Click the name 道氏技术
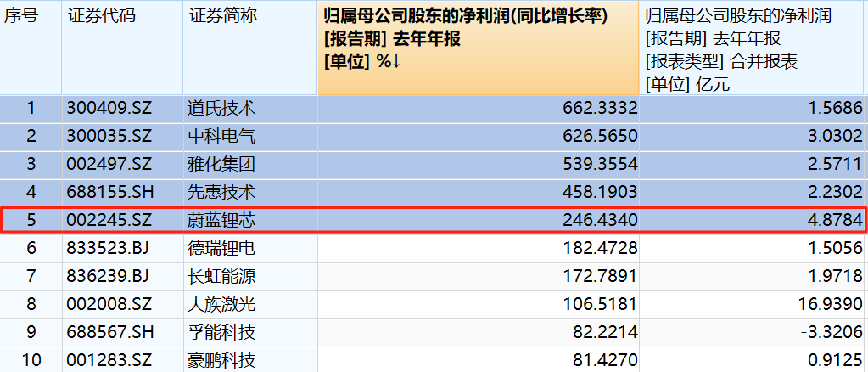Viewport: 868px width, 372px height. pyautogui.click(x=221, y=108)
